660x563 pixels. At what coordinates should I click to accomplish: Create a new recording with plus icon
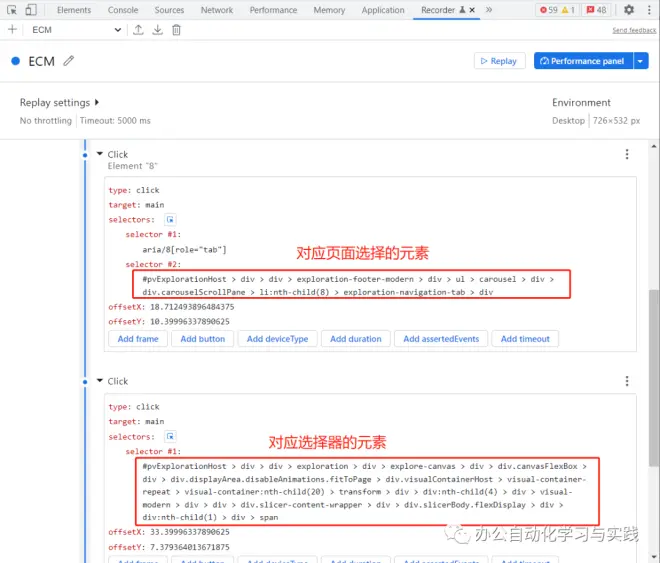point(12,29)
